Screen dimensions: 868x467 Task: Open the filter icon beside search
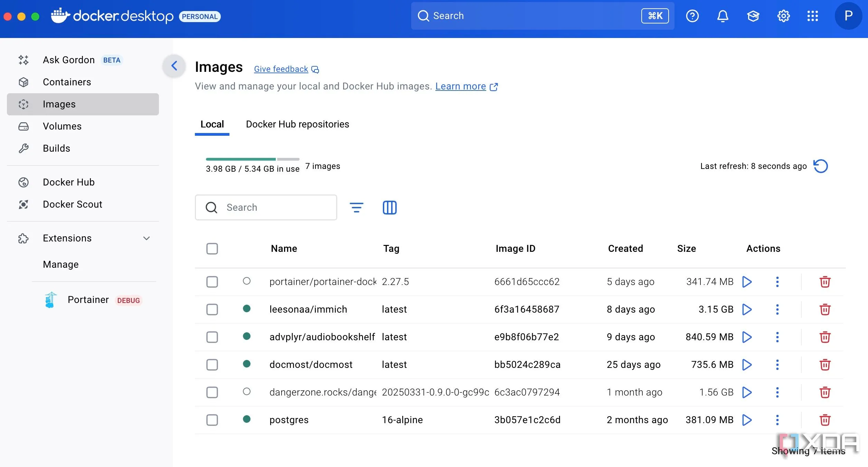pyautogui.click(x=356, y=208)
